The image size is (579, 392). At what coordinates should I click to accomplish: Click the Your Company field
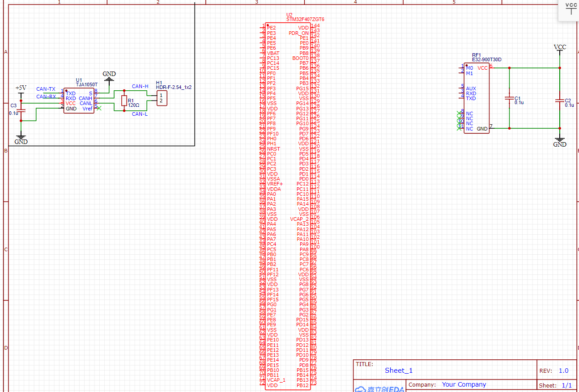tap(464, 384)
